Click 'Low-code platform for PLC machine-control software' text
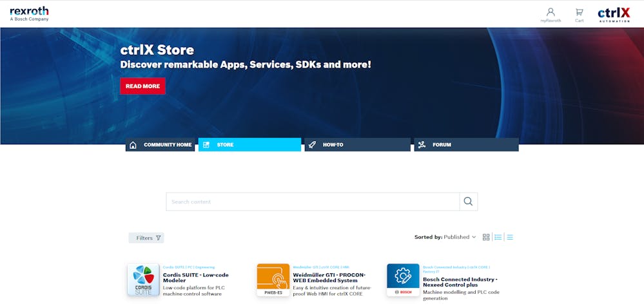644x306 pixels. [x=193, y=291]
